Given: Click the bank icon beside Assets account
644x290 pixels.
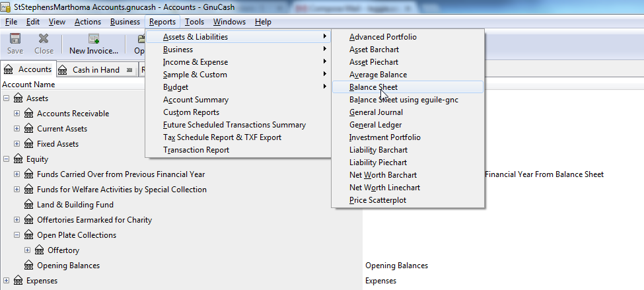Looking at the screenshot, I should [x=18, y=98].
